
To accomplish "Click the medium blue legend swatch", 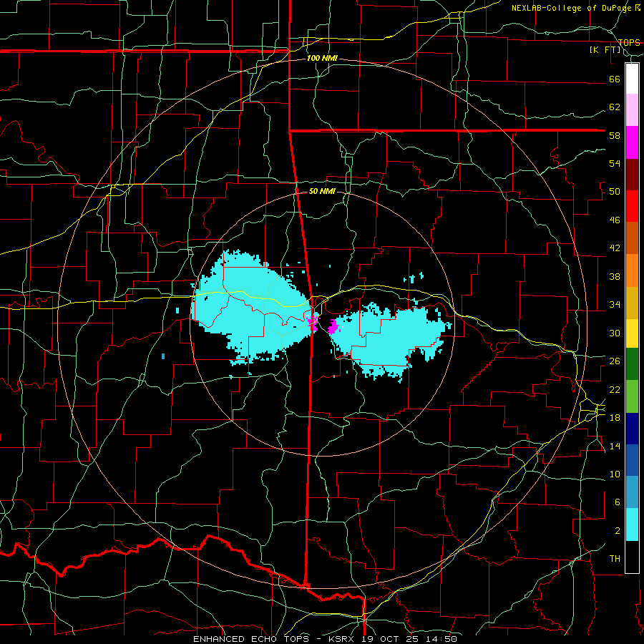I will coord(632,460).
